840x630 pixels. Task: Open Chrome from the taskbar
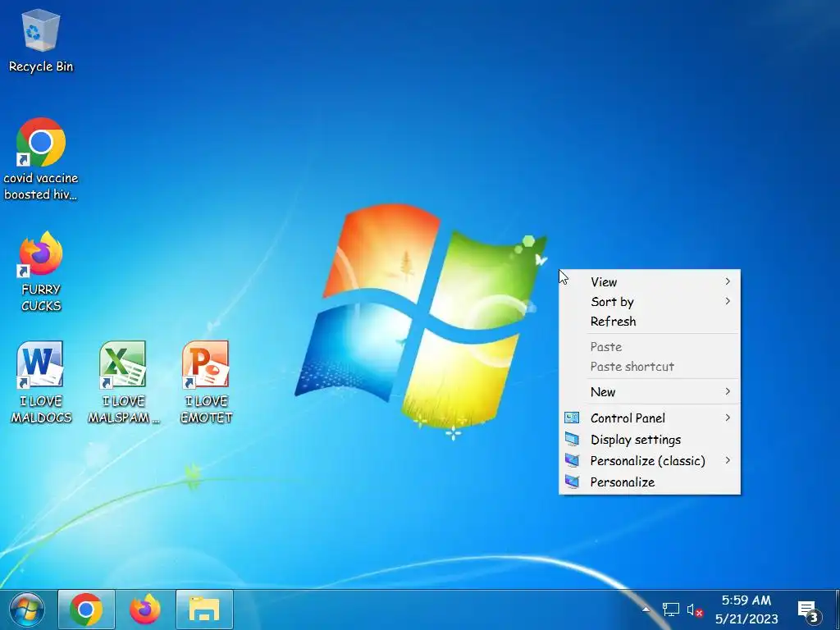(86, 609)
